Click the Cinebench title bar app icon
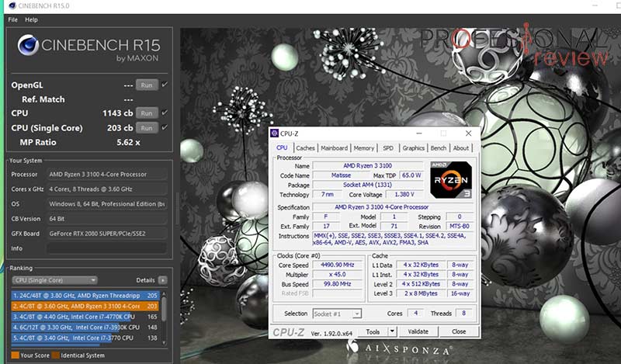 coord(12,5)
